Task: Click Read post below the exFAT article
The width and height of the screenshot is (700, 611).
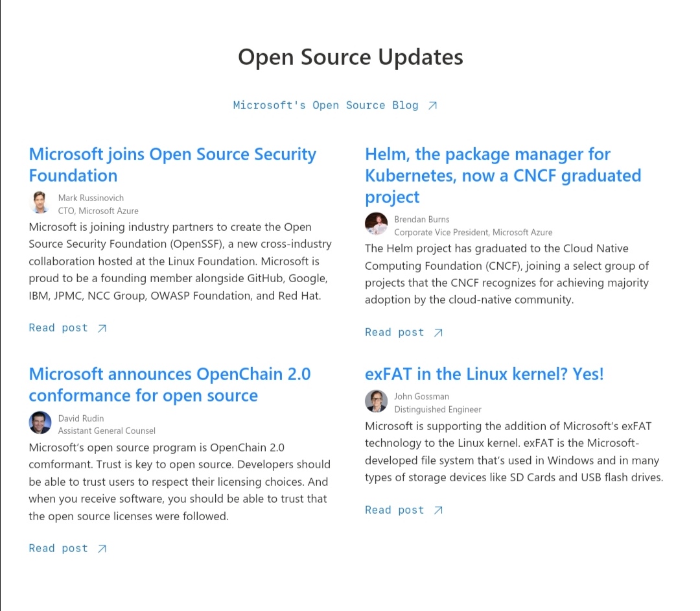Action: pyautogui.click(x=395, y=510)
